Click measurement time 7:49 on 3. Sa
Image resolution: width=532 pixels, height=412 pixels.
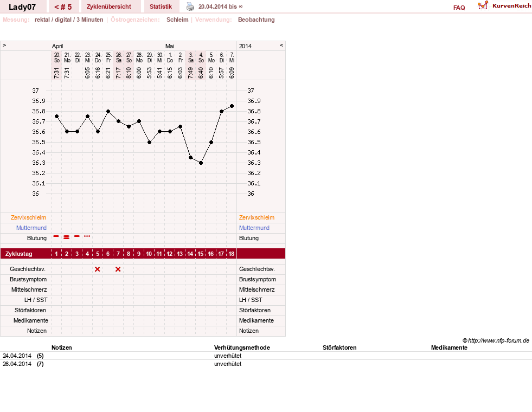pos(190,73)
